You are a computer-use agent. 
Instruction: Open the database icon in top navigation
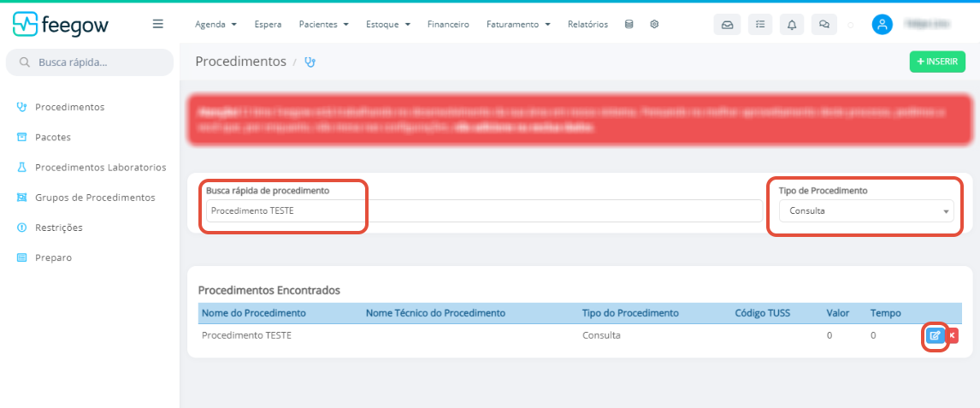click(x=629, y=24)
